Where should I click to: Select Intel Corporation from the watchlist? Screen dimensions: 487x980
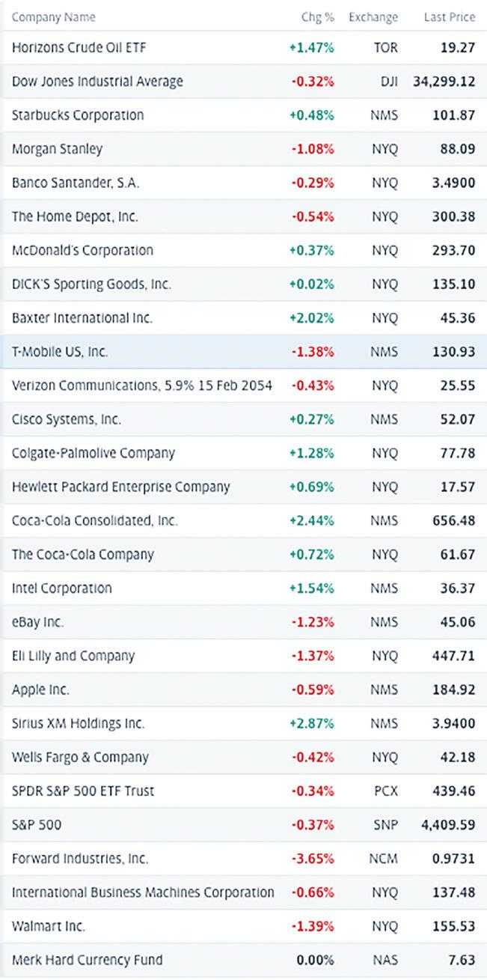62,588
